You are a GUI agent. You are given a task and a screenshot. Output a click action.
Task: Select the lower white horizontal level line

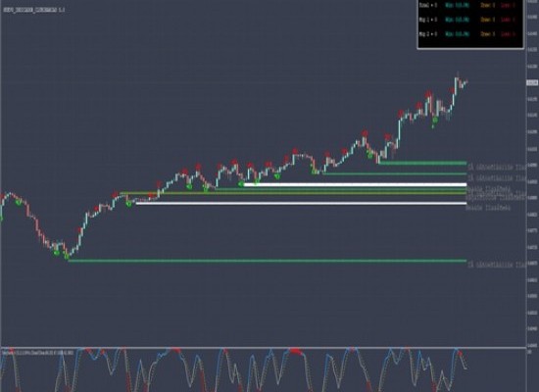301,203
